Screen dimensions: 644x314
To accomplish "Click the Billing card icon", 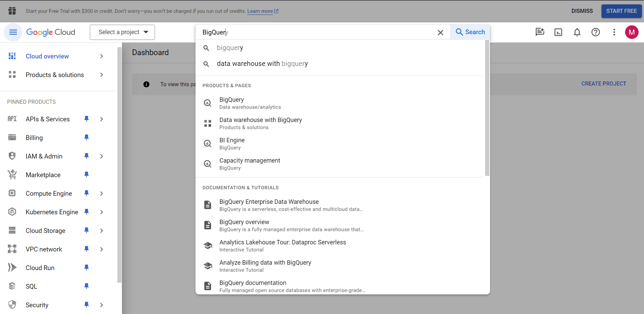I will [x=12, y=138].
